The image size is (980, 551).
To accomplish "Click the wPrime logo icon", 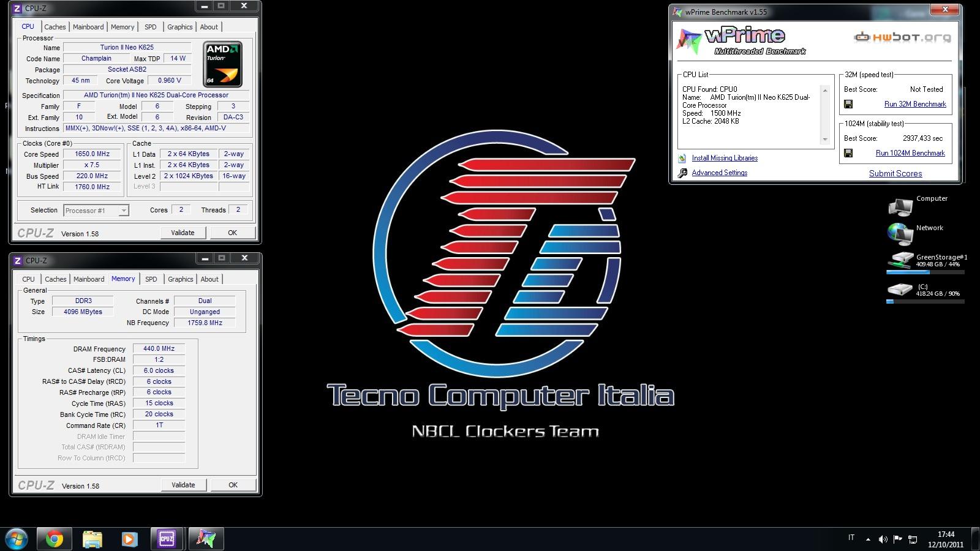I will [x=688, y=41].
